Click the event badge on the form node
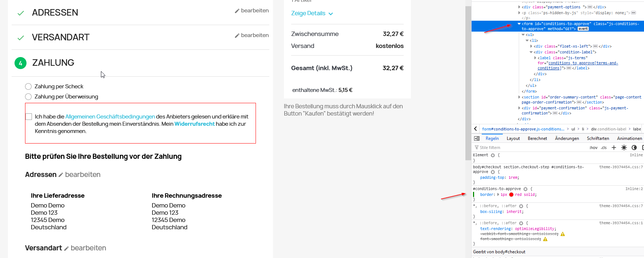The height and width of the screenshot is (258, 644). [x=583, y=29]
